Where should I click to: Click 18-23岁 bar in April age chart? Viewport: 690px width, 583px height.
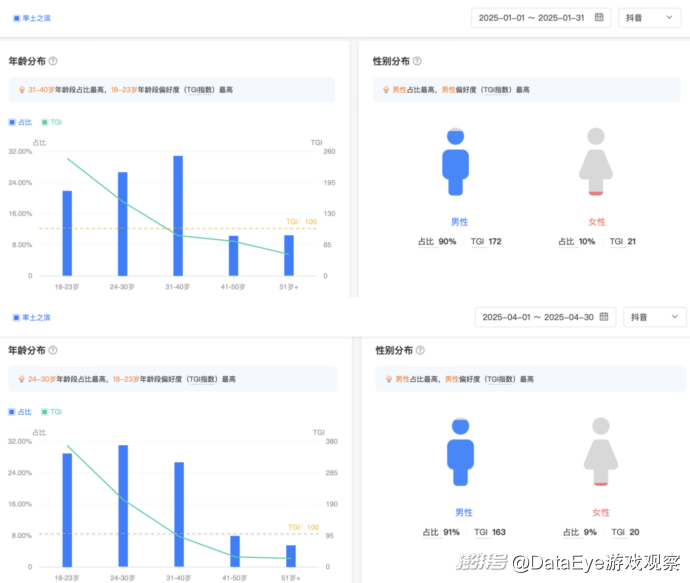[67, 510]
